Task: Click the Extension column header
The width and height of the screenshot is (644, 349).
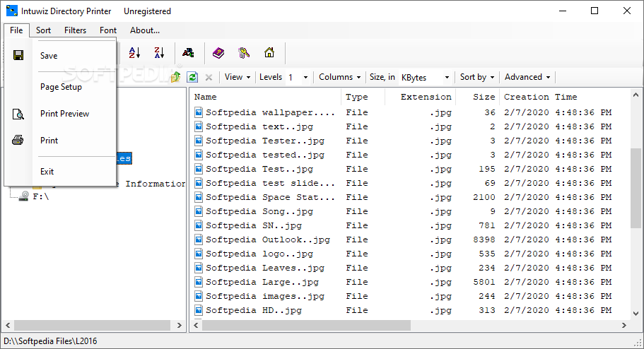Action: (420, 97)
